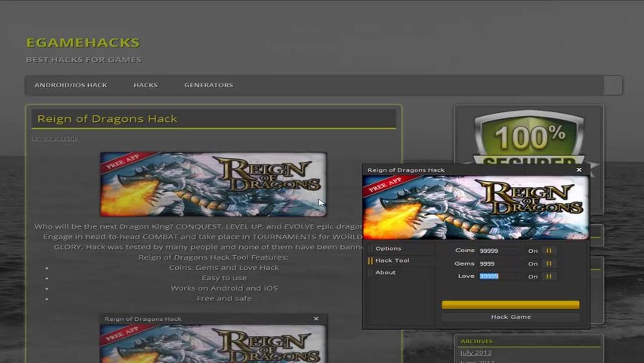Click the July 2013 archive link

click(476, 352)
